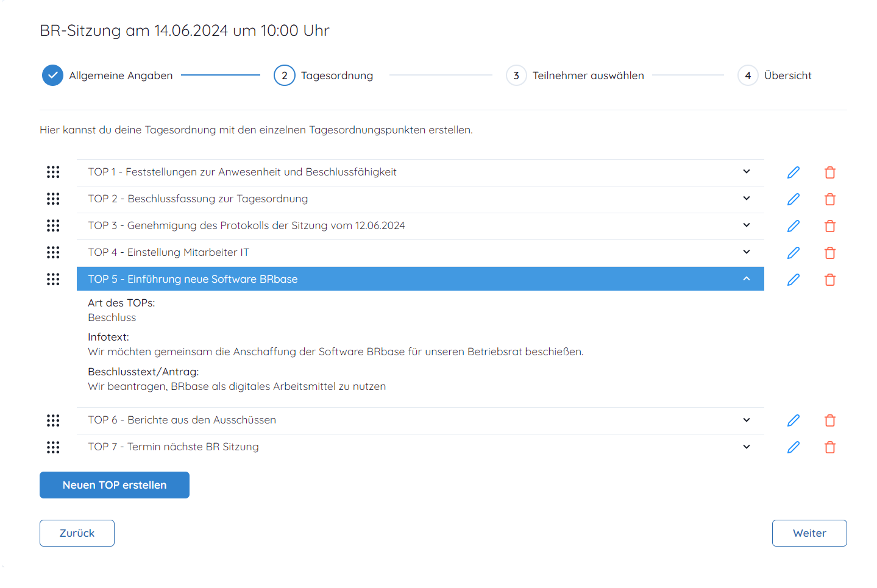877x588 pixels.
Task: Grab the drag handle for TOP 6
Action: tap(53, 420)
